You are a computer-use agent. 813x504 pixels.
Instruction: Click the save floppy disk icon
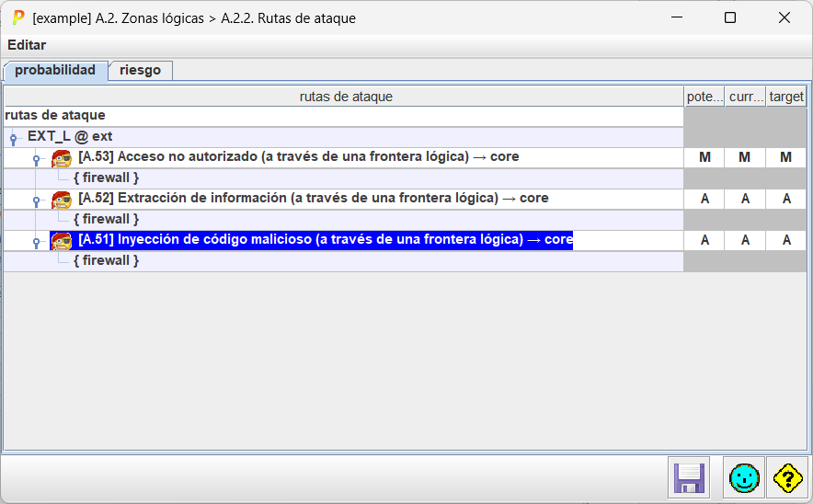(x=689, y=477)
